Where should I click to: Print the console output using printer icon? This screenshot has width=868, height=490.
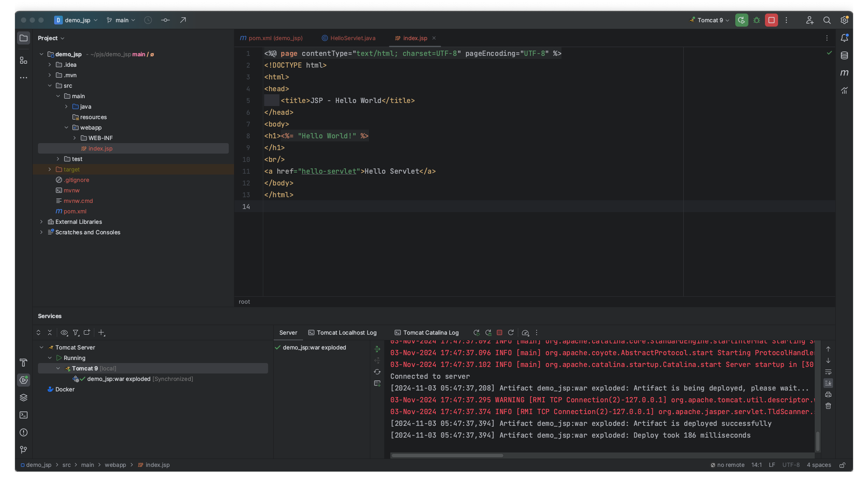(828, 394)
